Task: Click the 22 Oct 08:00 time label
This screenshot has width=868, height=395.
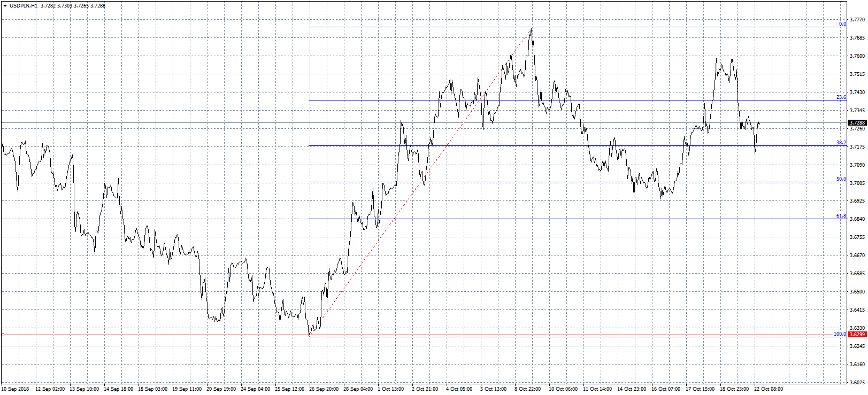Action: coord(768,389)
